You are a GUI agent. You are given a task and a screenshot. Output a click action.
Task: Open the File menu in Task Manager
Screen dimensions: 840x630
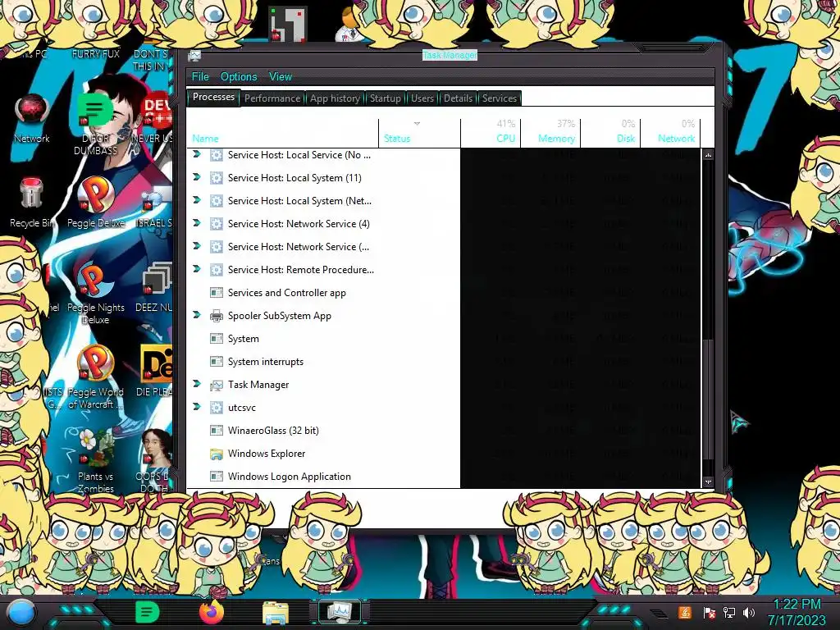click(x=200, y=76)
